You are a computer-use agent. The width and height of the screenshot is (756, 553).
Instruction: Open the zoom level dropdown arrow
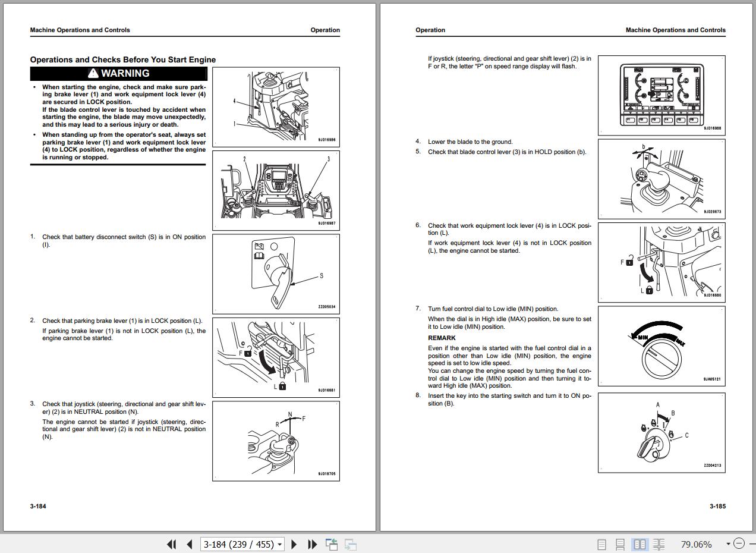pos(728,544)
